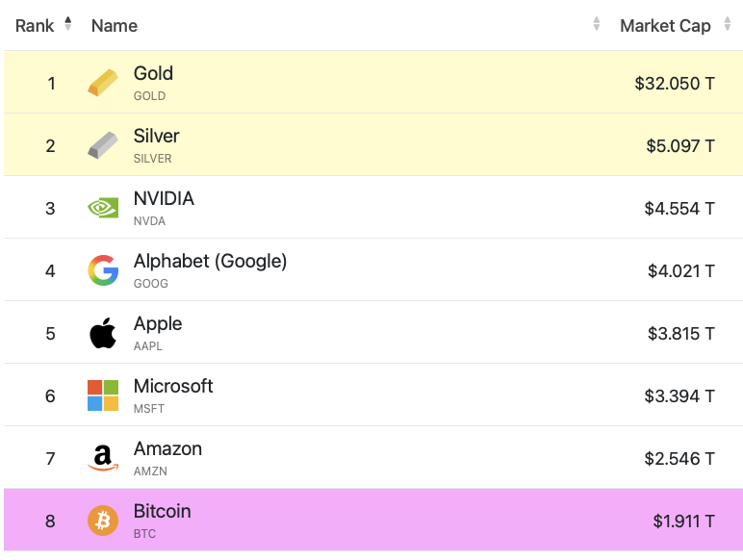This screenshot has height=560, width=743.
Task: Click the AAPL ticker symbol
Action: click(148, 346)
